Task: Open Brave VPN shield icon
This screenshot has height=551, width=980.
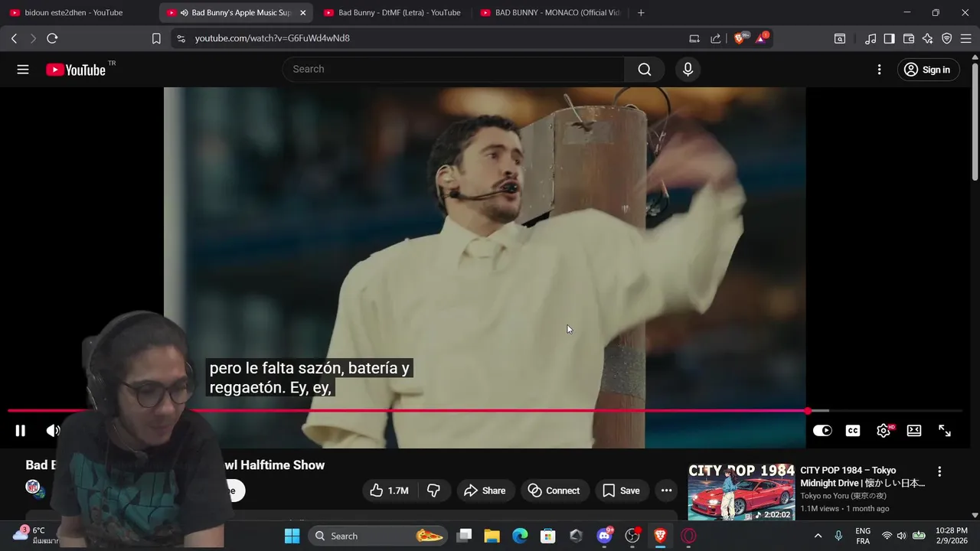Action: [x=947, y=38]
